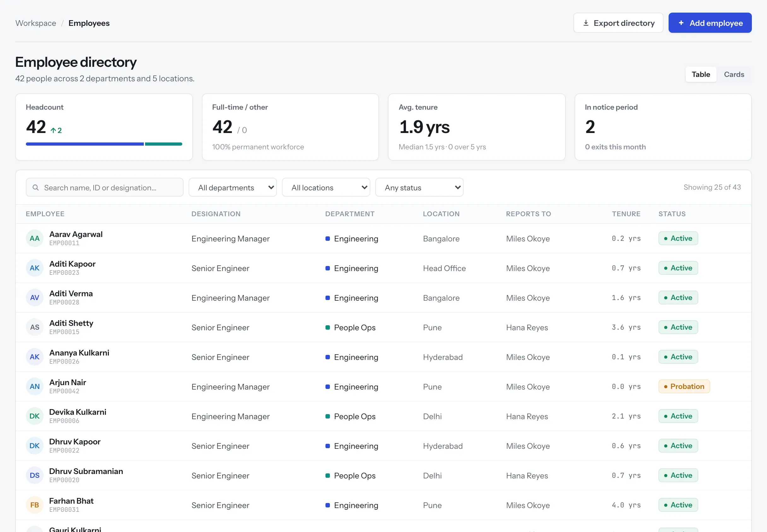Click the Export directory download icon
767x532 pixels.
(586, 23)
